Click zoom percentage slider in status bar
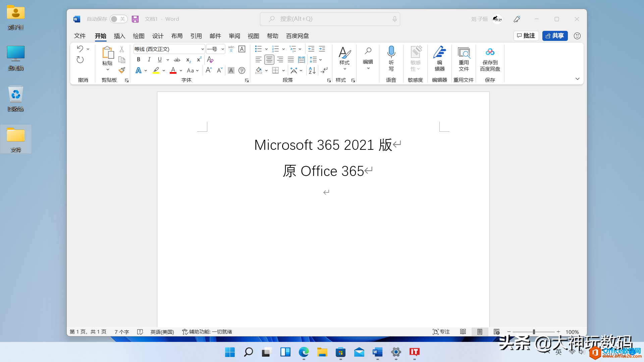 coord(533,332)
